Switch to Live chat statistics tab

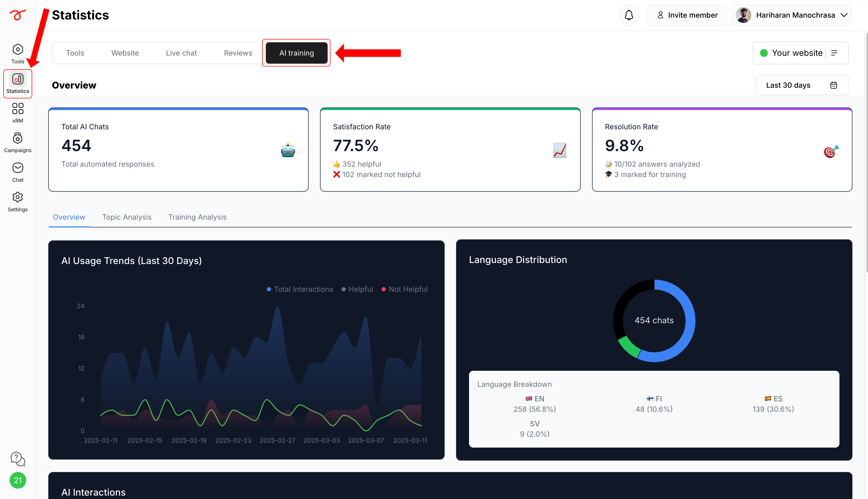181,53
